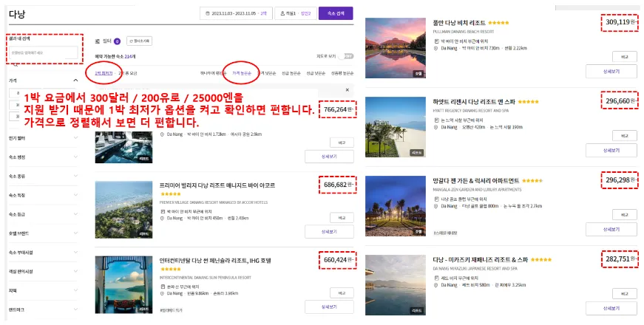Click the location pin icon in Pullman's row

pyautogui.click(x=435, y=48)
